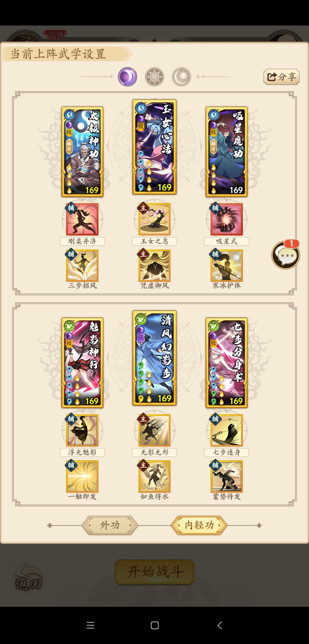Choose the 一触即发 skill icon
This screenshot has height=644, width=309.
pyautogui.click(x=82, y=476)
